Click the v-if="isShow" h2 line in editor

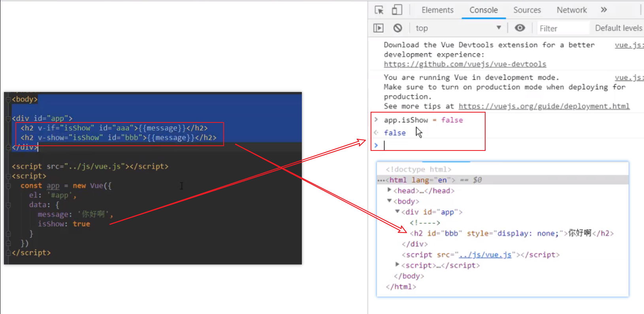[114, 128]
